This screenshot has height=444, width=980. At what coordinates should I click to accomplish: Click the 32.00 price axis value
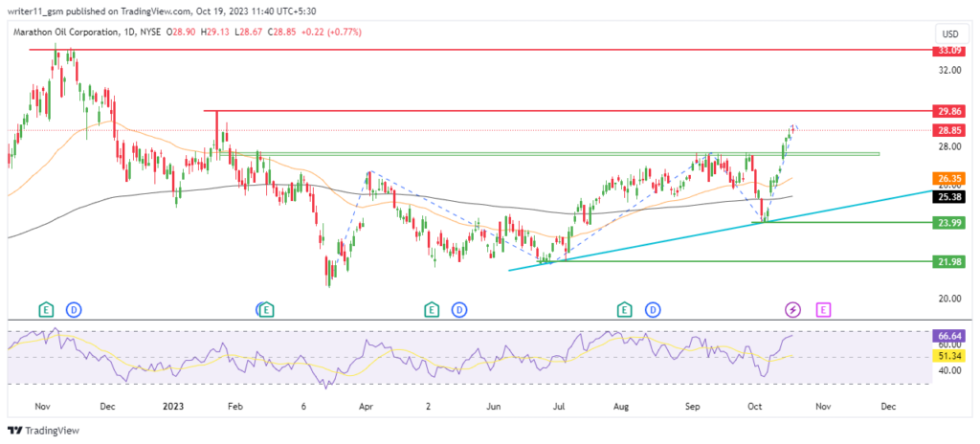[948, 71]
